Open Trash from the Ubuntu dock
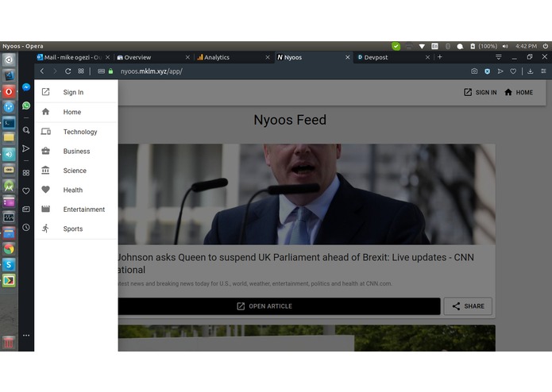Image resolution: width=552 pixels, height=392 pixels. point(9,342)
